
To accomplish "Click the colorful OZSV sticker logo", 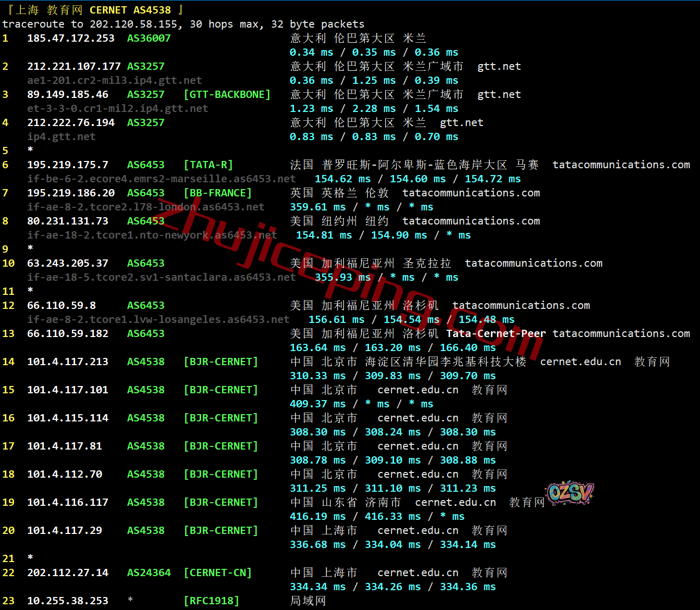I will (570, 492).
